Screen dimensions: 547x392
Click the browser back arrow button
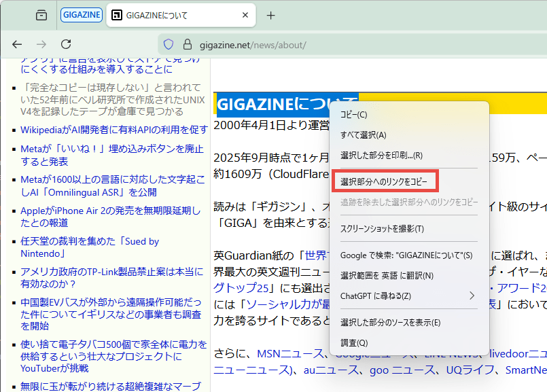pos(17,44)
